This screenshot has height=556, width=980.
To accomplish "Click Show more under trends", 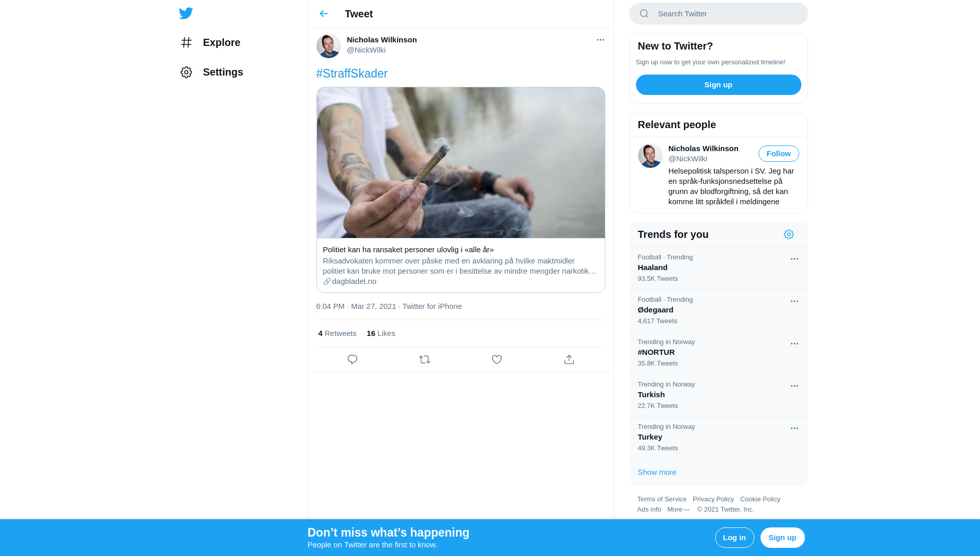I will pyautogui.click(x=656, y=472).
